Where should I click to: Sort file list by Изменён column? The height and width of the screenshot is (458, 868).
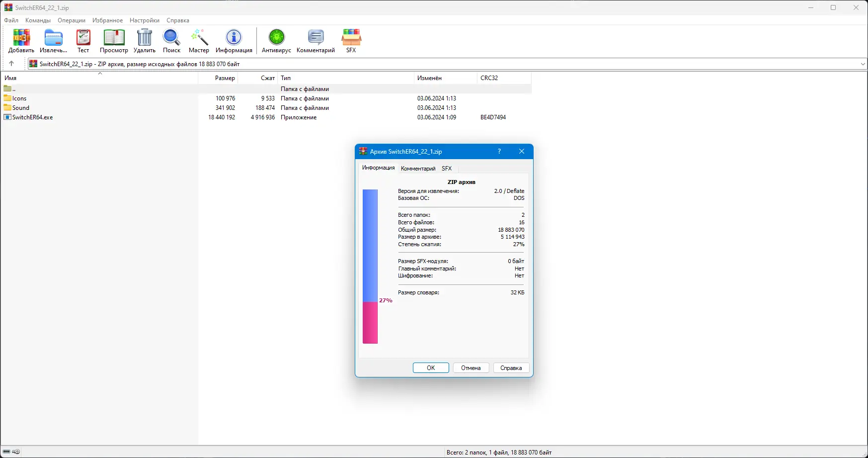(x=445, y=78)
